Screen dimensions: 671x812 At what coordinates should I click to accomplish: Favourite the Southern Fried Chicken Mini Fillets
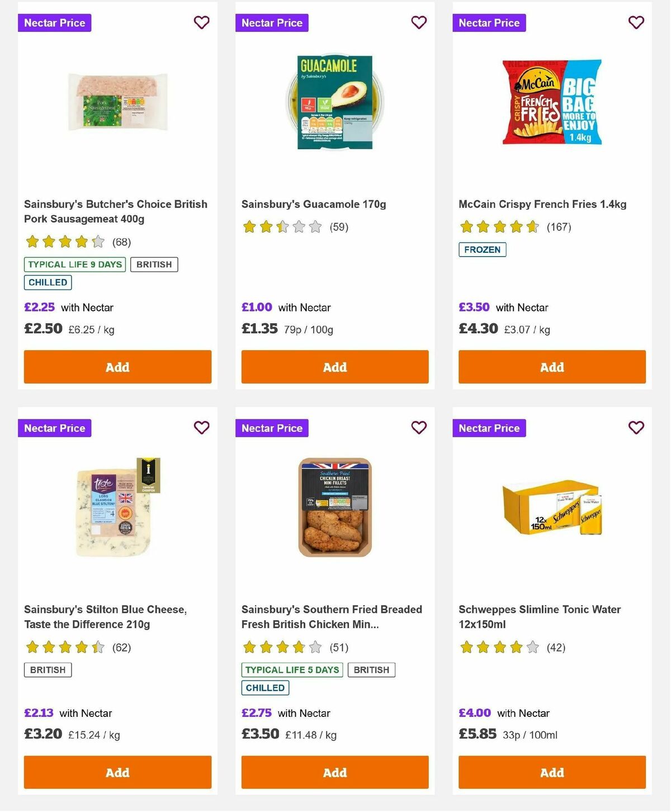coord(419,427)
